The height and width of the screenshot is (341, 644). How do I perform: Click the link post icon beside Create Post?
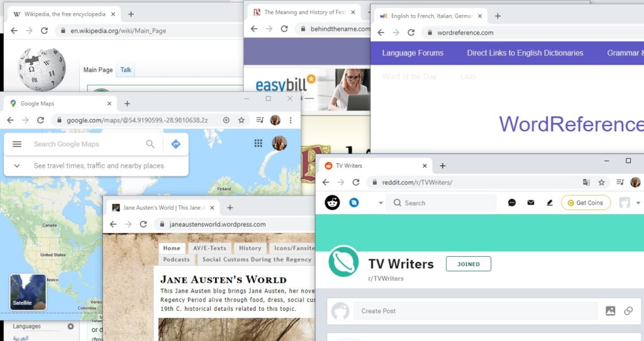(628, 311)
